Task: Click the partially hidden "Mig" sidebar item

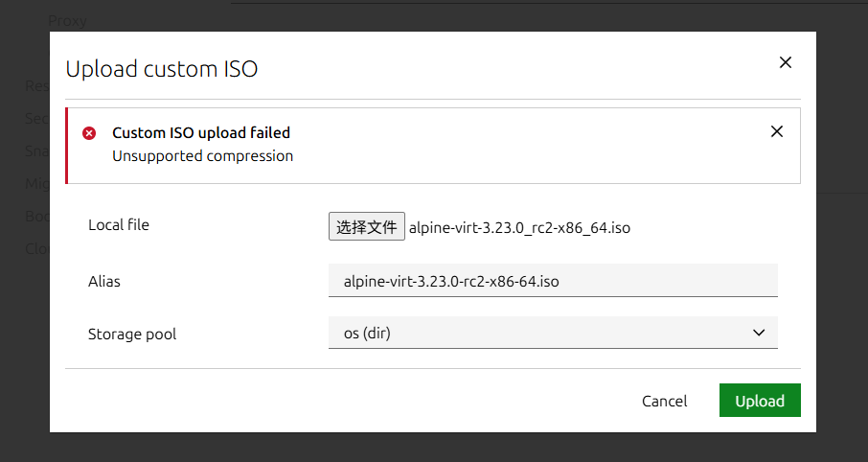Action: [x=36, y=183]
